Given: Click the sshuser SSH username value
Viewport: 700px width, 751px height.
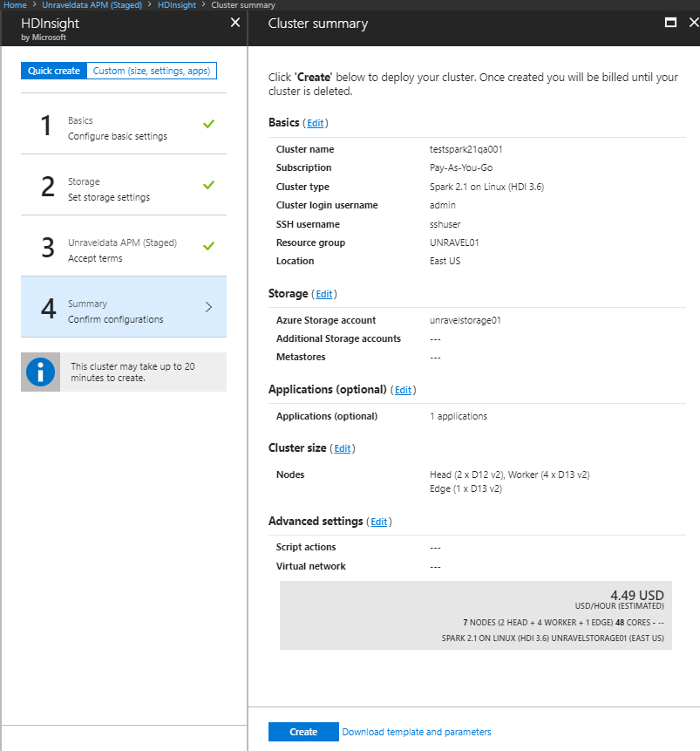Looking at the screenshot, I should [445, 224].
